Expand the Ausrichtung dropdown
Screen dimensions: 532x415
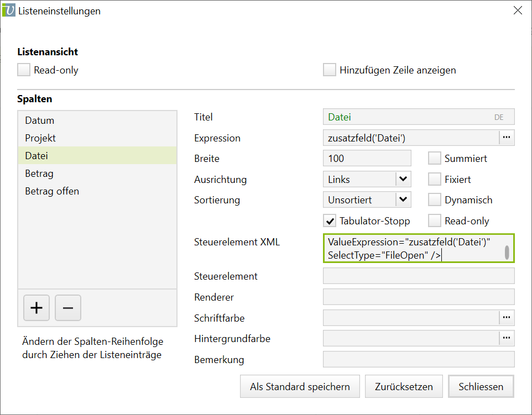pyautogui.click(x=403, y=179)
